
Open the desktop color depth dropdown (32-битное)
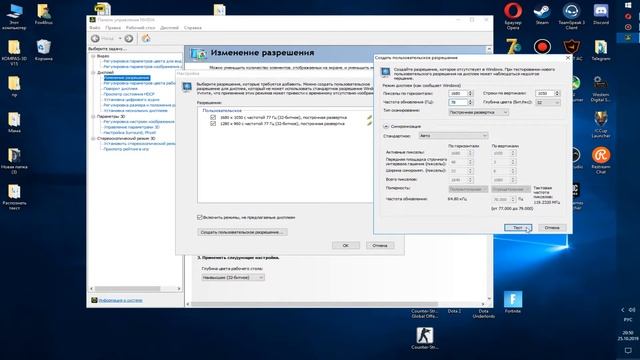coord(233,278)
